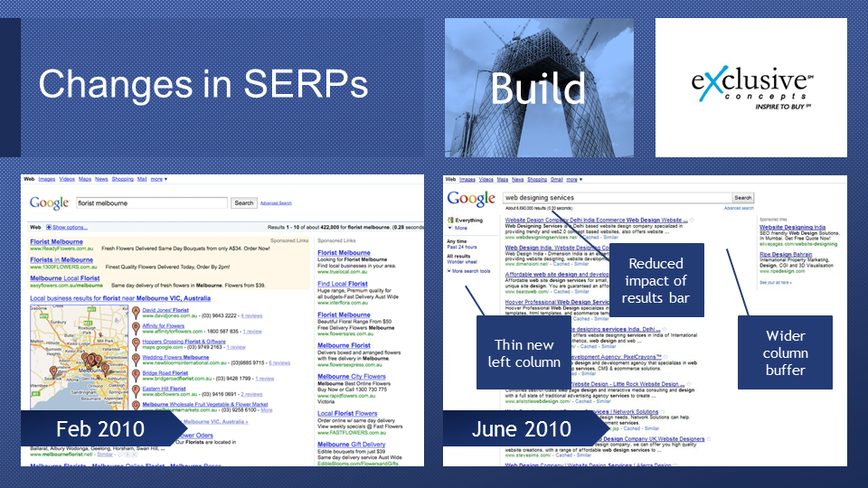Click the Google logo in Feb 2010 screenshot

pos(49,203)
